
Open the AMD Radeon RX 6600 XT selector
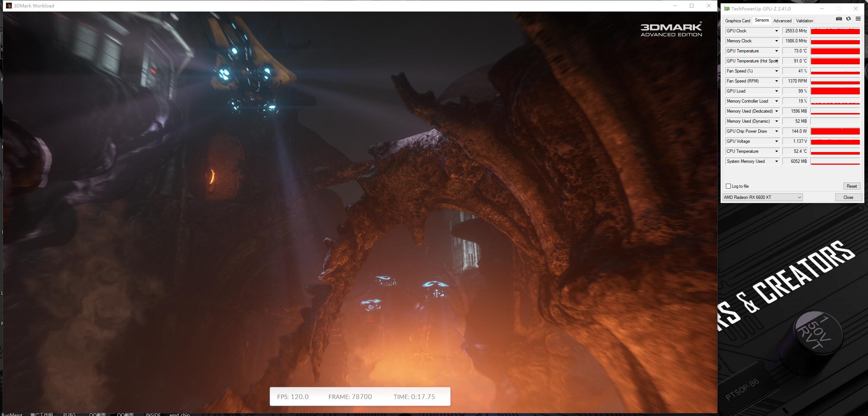(x=762, y=197)
